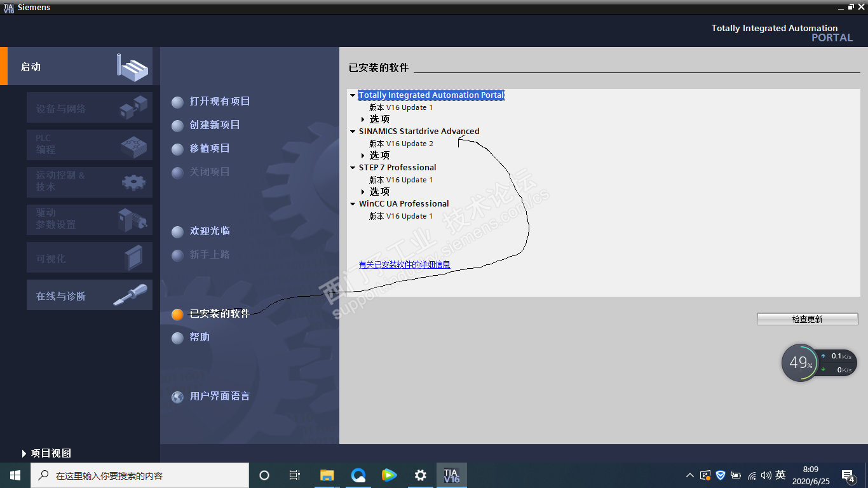Viewport: 868px width, 488px height.
Task: Switch to 项目视图 at the bottom left
Action: click(46, 453)
